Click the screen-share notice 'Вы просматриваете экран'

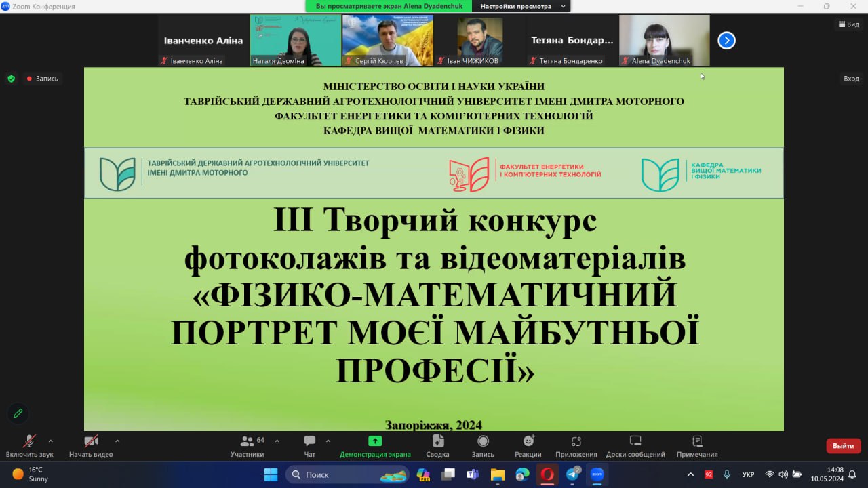pyautogui.click(x=389, y=6)
